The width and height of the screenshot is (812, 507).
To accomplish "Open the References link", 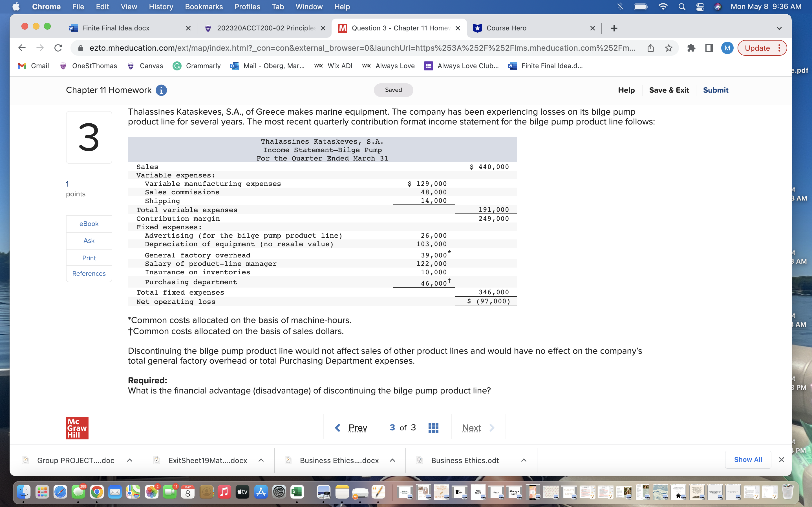I will (x=89, y=273).
